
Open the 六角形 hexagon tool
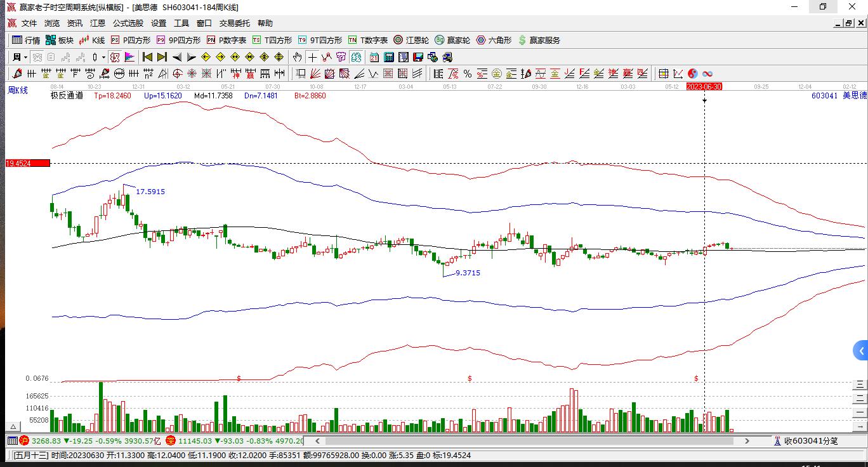pos(494,40)
